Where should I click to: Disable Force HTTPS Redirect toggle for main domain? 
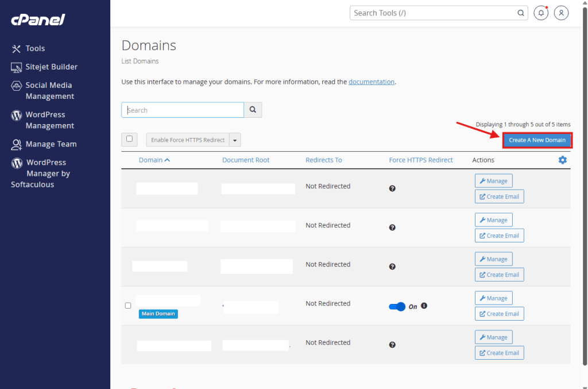pos(397,307)
